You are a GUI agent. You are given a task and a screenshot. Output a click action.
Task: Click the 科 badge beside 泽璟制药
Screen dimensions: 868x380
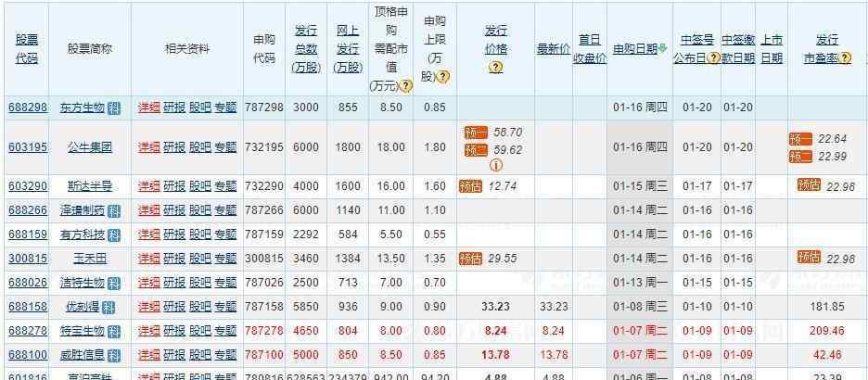[114, 210]
